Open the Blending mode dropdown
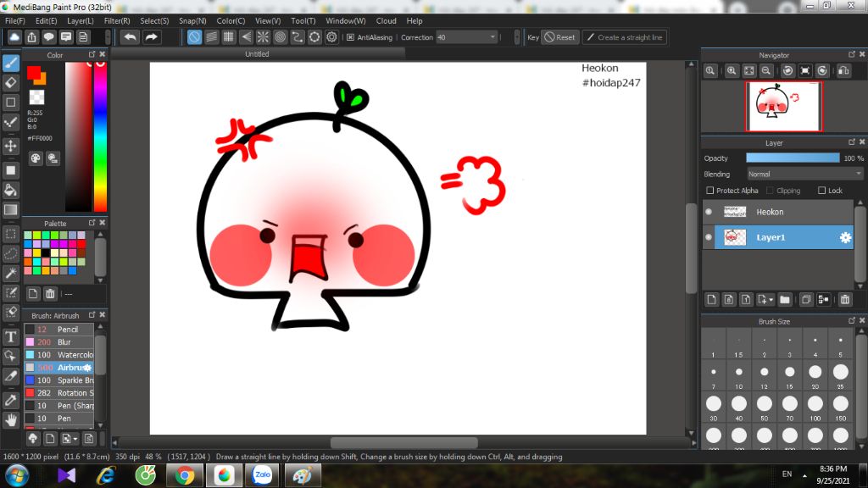Viewport: 868px width, 488px height. tap(804, 174)
